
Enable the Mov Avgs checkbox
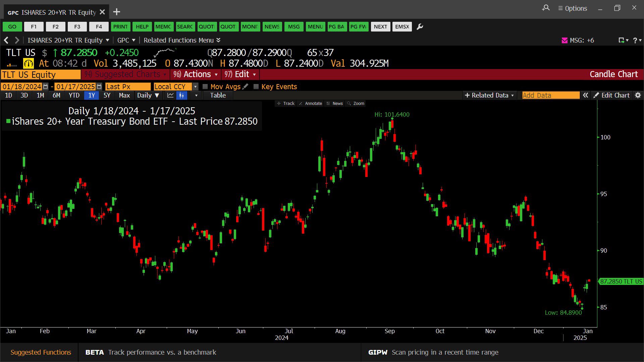coord(205,87)
